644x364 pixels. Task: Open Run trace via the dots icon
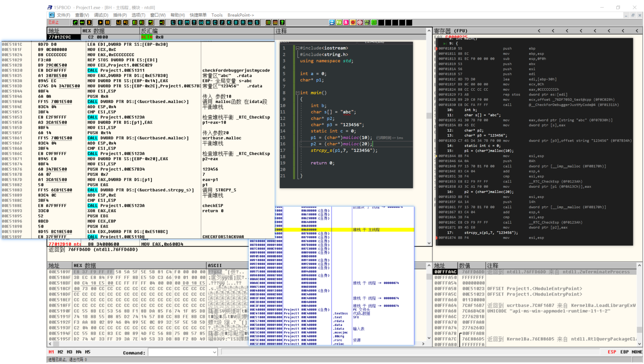250,22
